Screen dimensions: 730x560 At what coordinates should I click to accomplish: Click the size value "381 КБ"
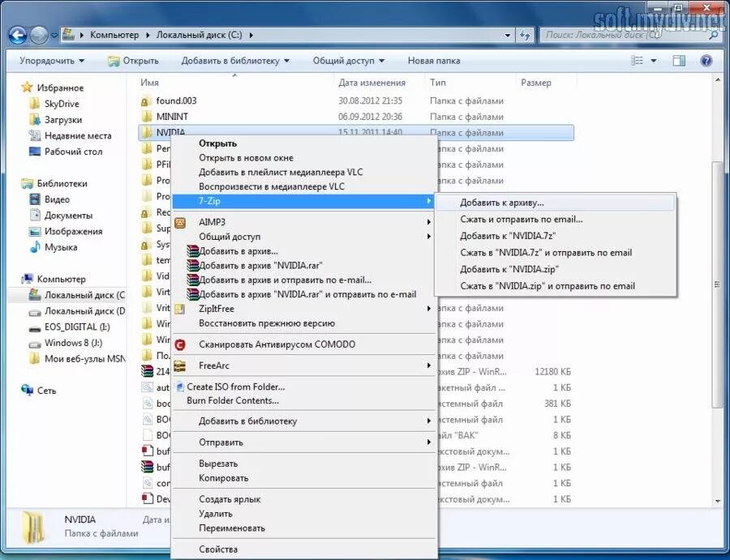click(x=557, y=404)
